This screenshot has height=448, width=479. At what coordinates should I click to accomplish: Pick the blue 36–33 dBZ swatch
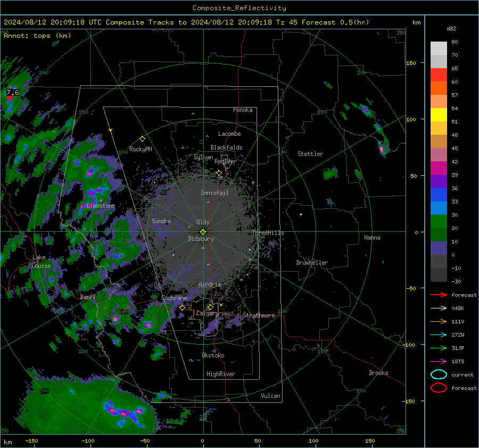[439, 194]
